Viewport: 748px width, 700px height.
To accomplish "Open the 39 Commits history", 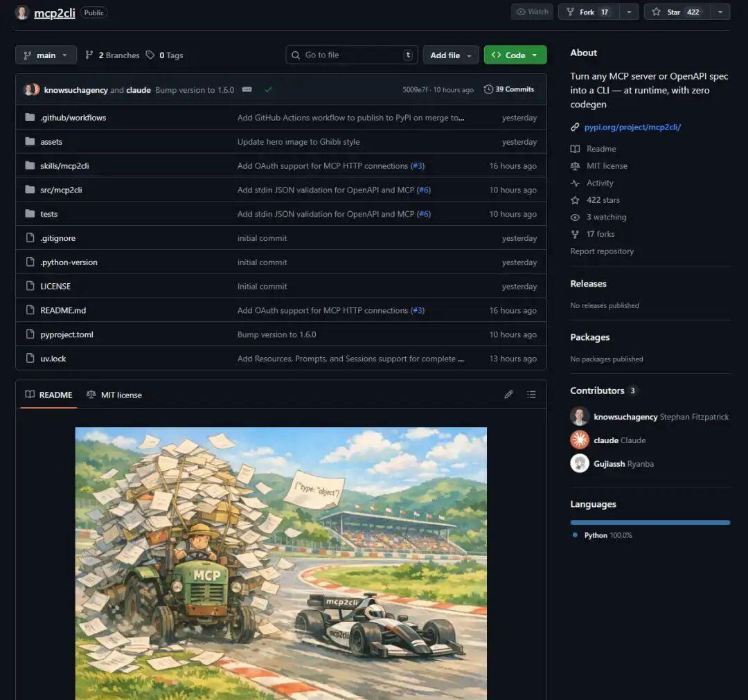I will [508, 89].
